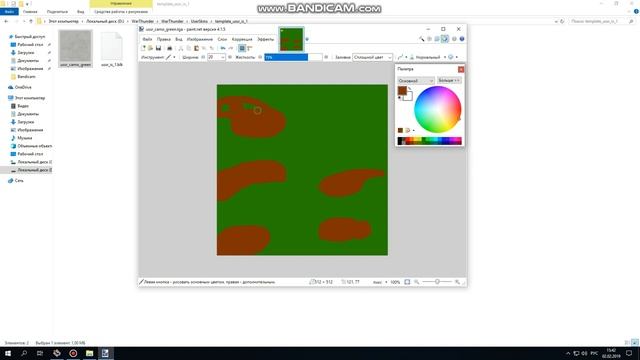Open the Вид menu in paint.net
Screen dimensions: 640x360
[x=179, y=39]
